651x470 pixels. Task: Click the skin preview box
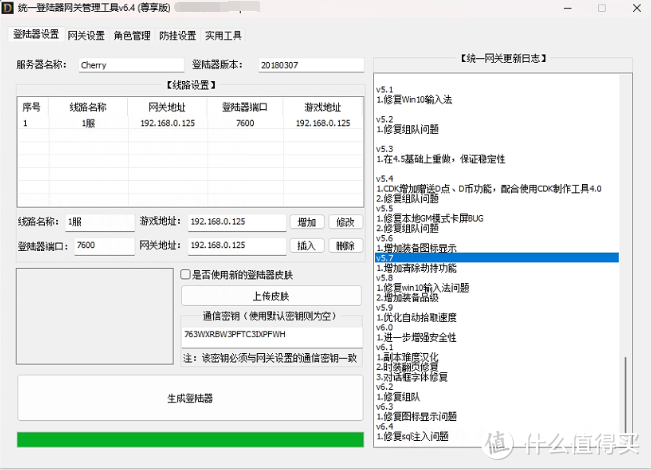[95, 316]
